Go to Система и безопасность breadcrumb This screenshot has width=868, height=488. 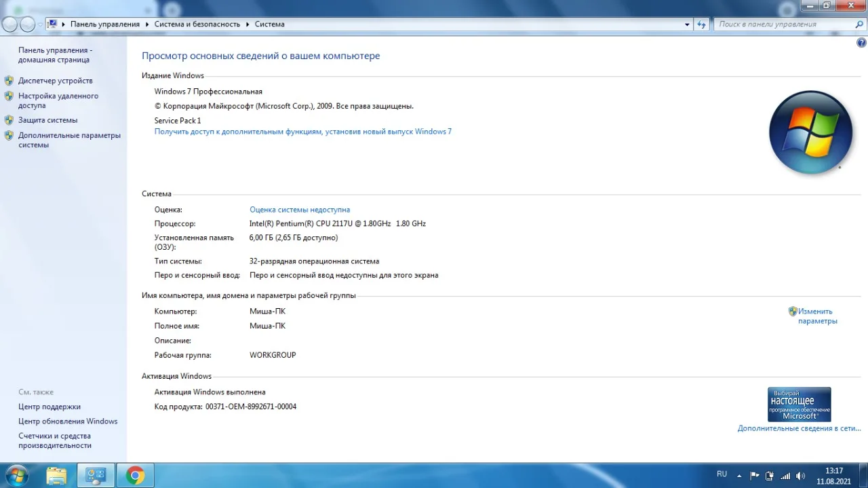[197, 24]
